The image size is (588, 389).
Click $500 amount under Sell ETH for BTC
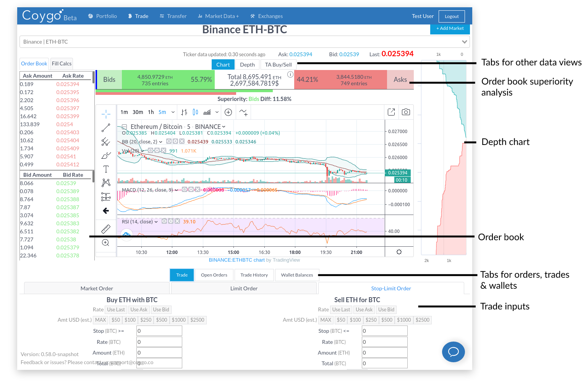coord(387,320)
